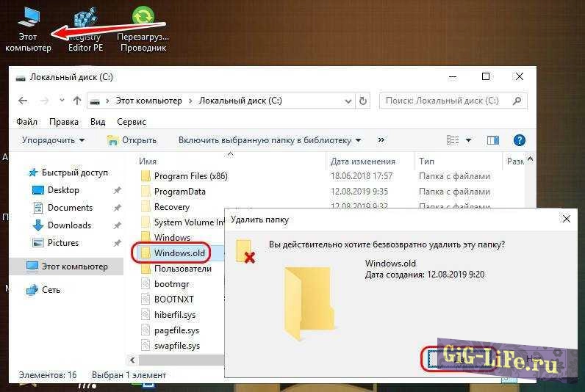This screenshot has height=392, width=585.
Task: Refresh the folder view
Action: tap(362, 101)
